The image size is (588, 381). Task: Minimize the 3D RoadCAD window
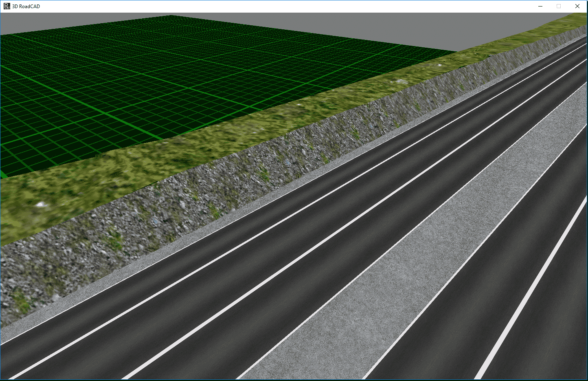pos(540,6)
